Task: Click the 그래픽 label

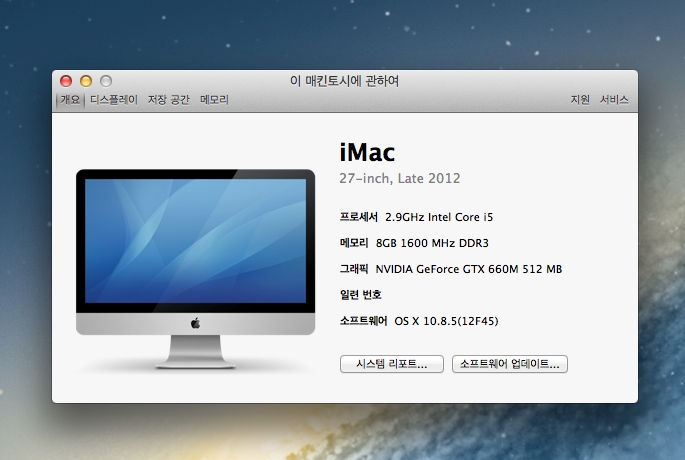Action: click(x=354, y=269)
